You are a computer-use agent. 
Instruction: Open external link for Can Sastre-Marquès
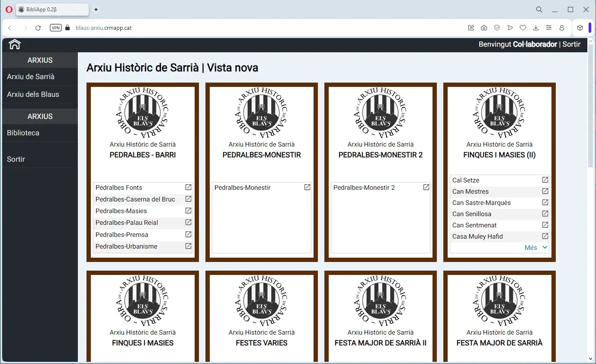545,202
